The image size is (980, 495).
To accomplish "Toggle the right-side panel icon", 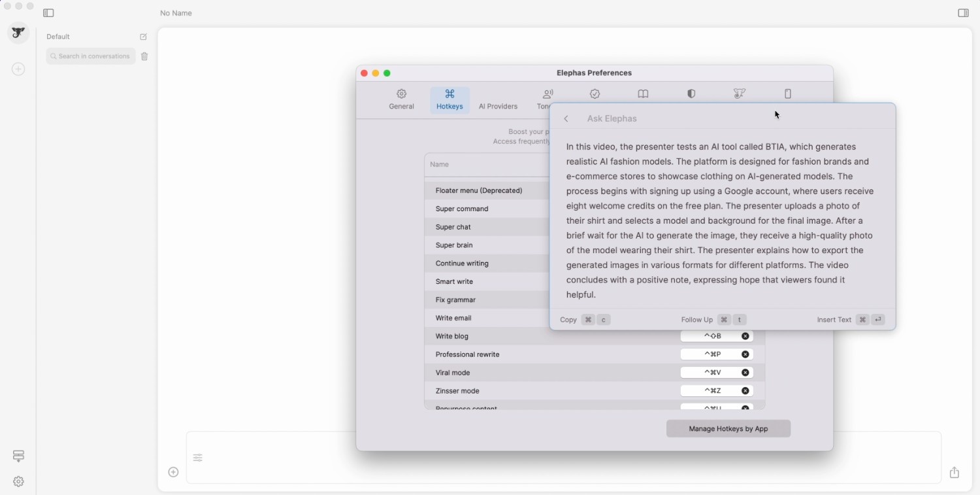I will pos(963,13).
